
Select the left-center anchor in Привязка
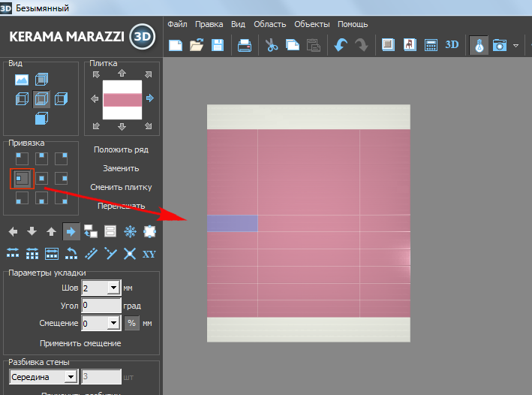pos(22,178)
